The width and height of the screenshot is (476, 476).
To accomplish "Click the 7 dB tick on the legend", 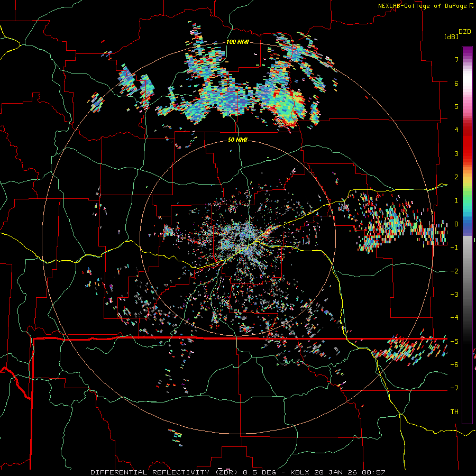I will [456, 59].
